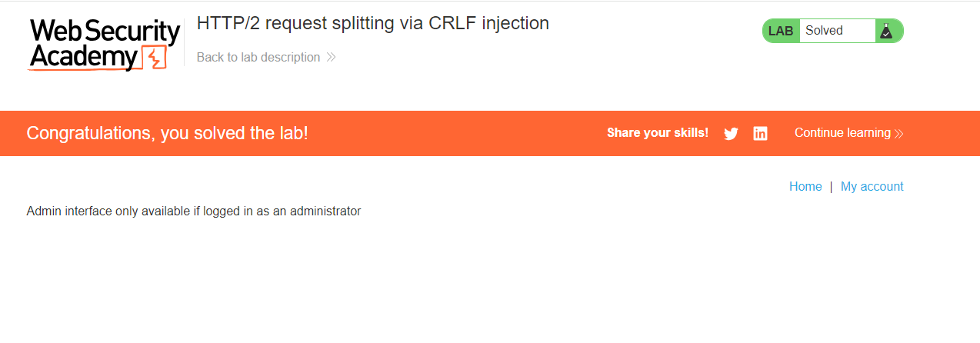Screen dimensions: 980x343
Task: Click the 'Solved' status label
Action: (x=824, y=31)
